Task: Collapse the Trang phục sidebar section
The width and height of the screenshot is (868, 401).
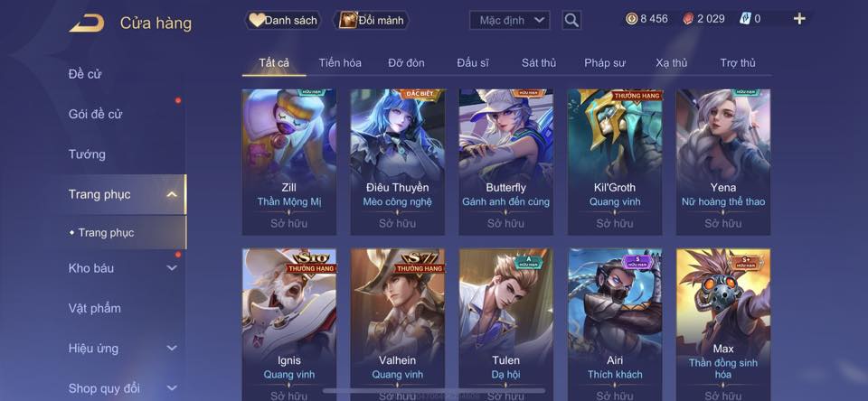Action: 172,194
